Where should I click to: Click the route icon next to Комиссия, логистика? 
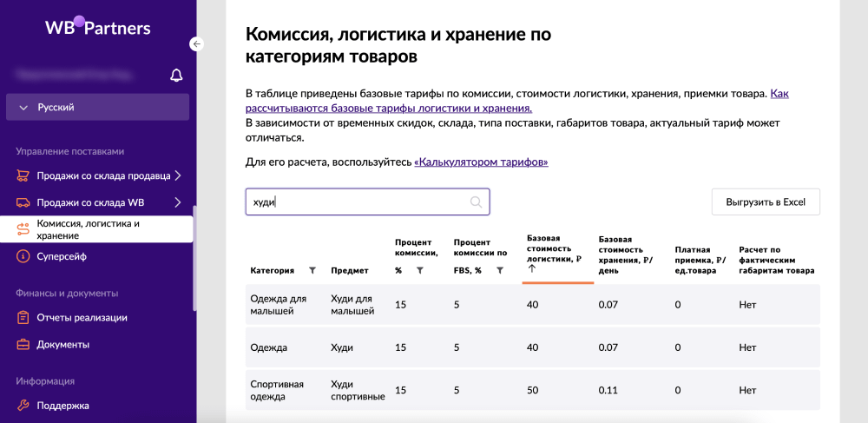click(23, 229)
